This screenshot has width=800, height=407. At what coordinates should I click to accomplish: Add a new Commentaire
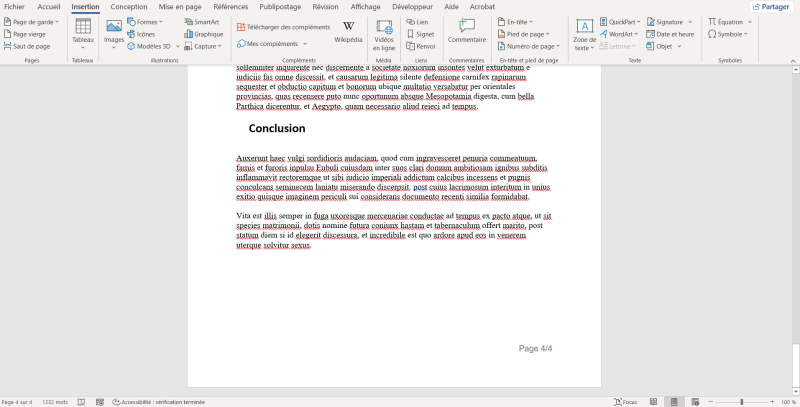click(x=467, y=31)
